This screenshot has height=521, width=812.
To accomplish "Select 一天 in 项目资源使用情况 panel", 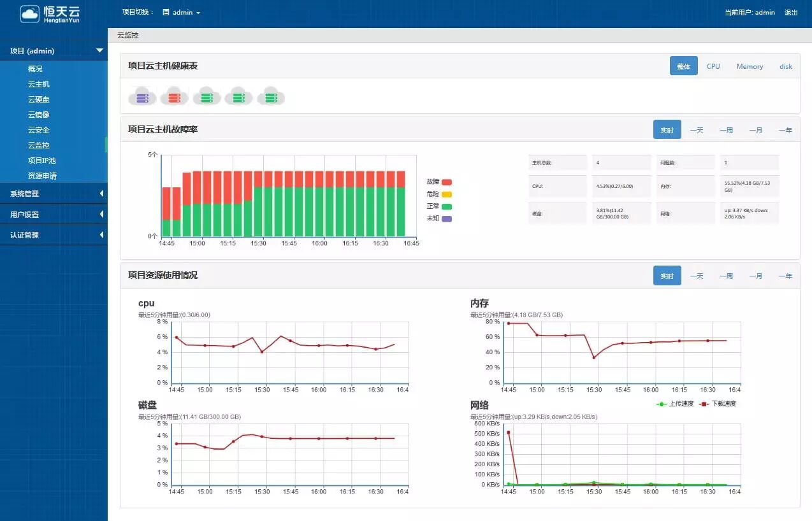I will pyautogui.click(x=697, y=276).
